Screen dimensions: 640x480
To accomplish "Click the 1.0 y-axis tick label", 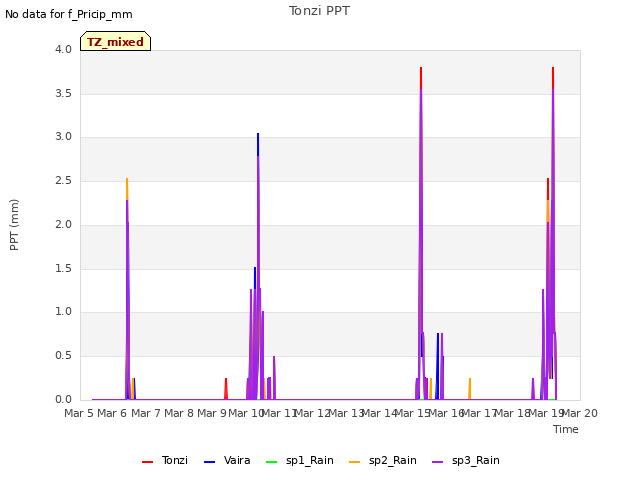I will click(x=64, y=312).
